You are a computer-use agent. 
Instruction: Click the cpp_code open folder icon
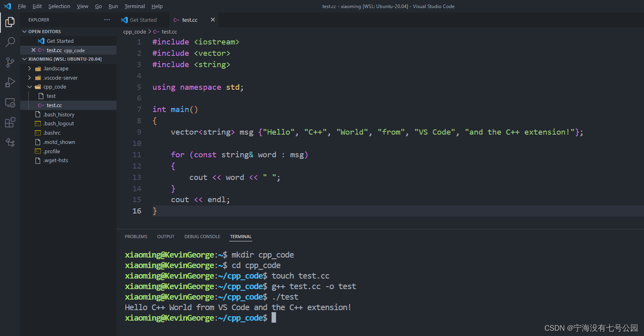pyautogui.click(x=38, y=87)
